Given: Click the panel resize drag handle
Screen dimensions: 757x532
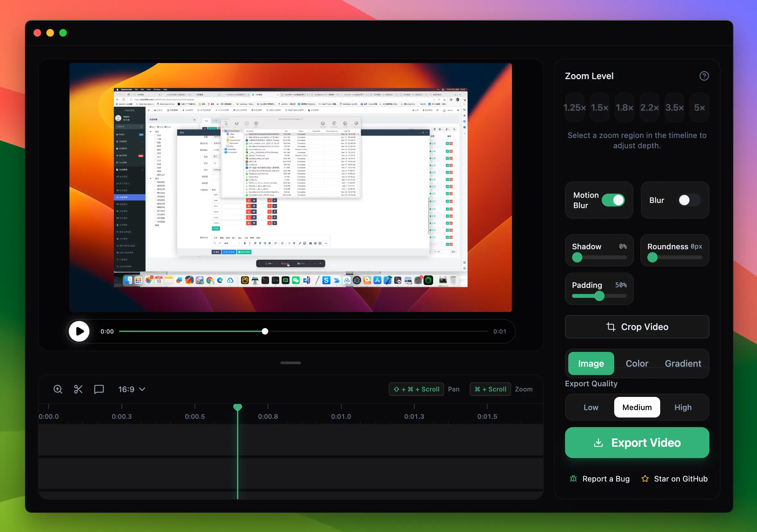Looking at the screenshot, I should coord(290,363).
